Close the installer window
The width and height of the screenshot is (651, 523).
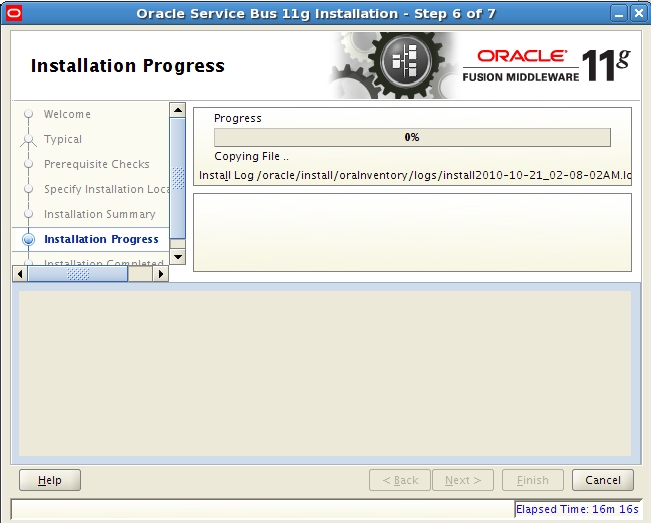click(x=638, y=14)
